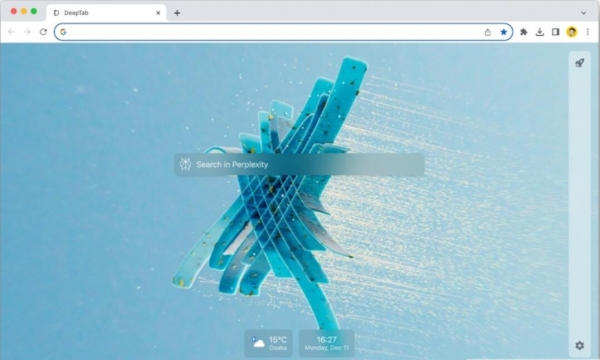
Task: Click the Google icon in address bar
Action: coord(63,32)
